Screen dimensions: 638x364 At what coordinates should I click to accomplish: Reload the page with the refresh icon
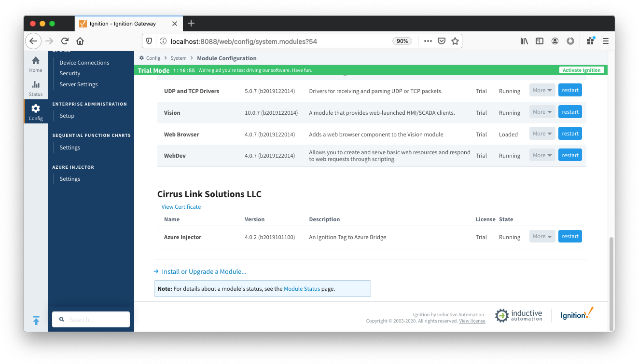coord(65,41)
